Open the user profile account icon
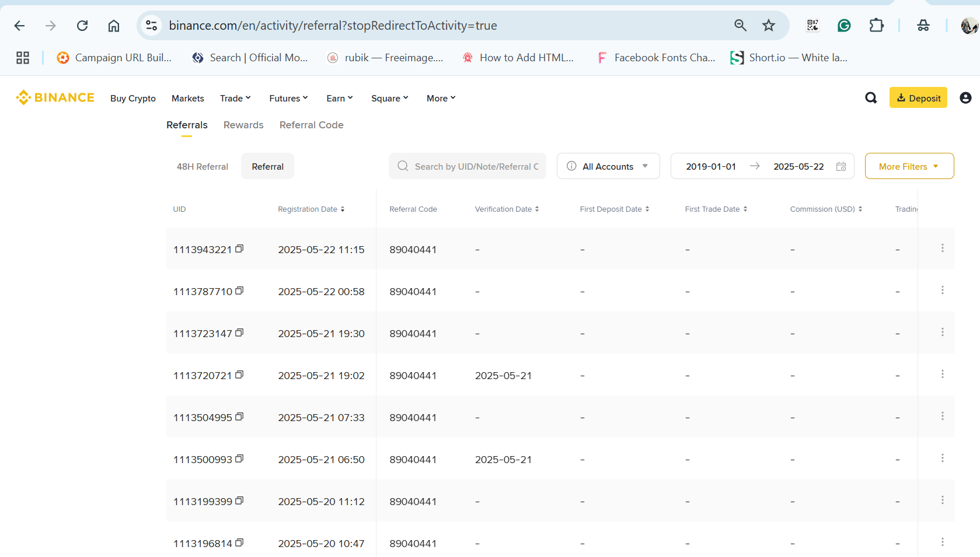 [x=965, y=98]
